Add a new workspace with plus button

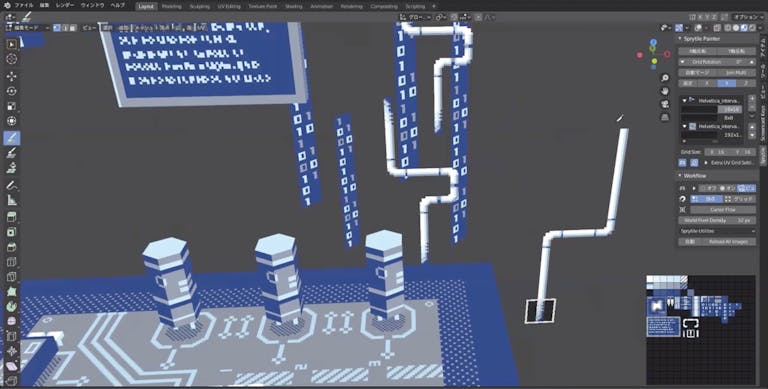tap(433, 6)
